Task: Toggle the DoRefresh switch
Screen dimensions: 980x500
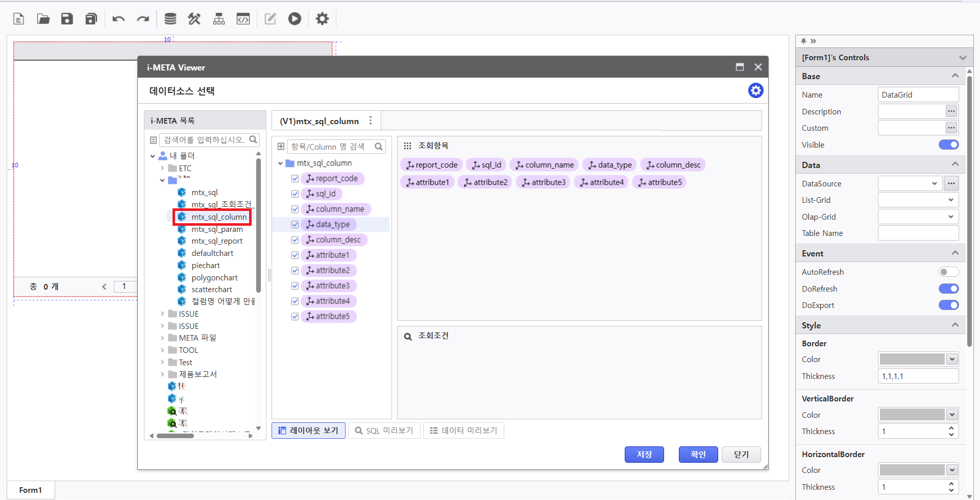Action: [948, 289]
